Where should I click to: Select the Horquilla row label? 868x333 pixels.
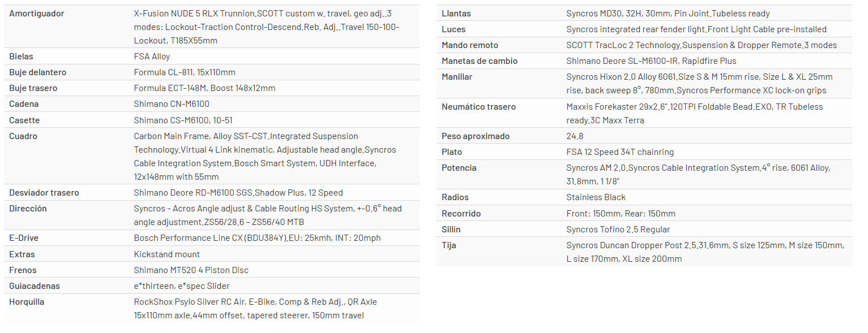click(x=27, y=302)
